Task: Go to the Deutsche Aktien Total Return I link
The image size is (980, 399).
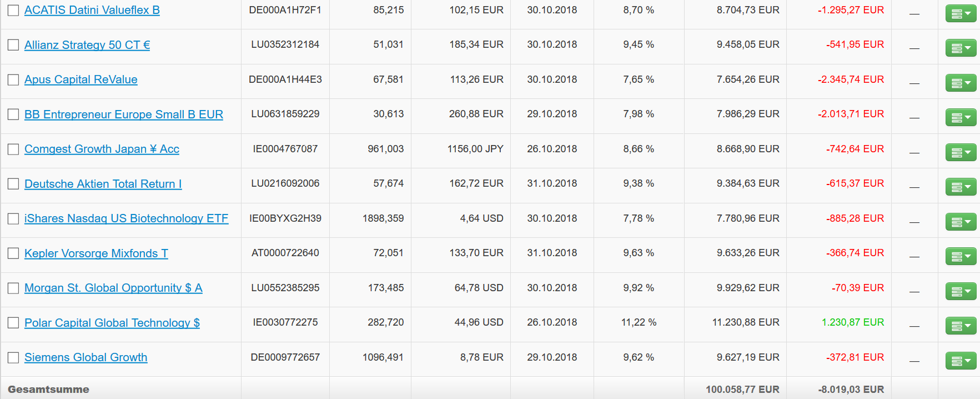Action: click(x=103, y=184)
